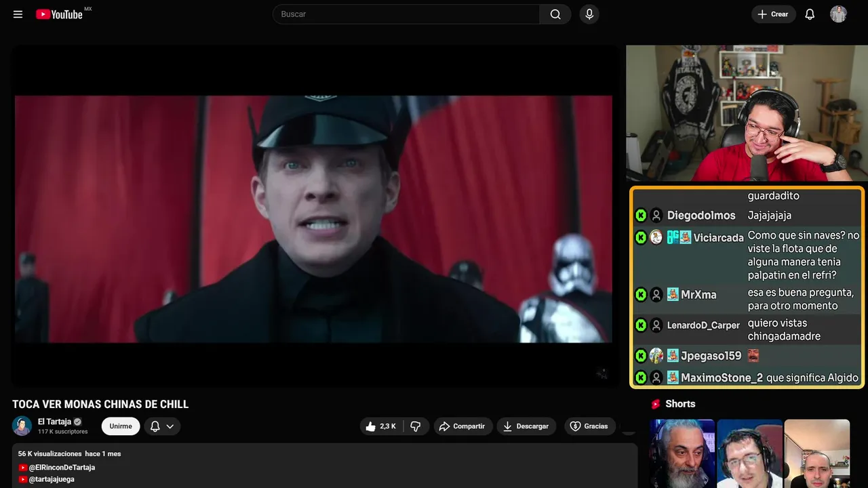The image size is (868, 488).
Task: Open third Shorts thumbnail
Action: pos(816,453)
